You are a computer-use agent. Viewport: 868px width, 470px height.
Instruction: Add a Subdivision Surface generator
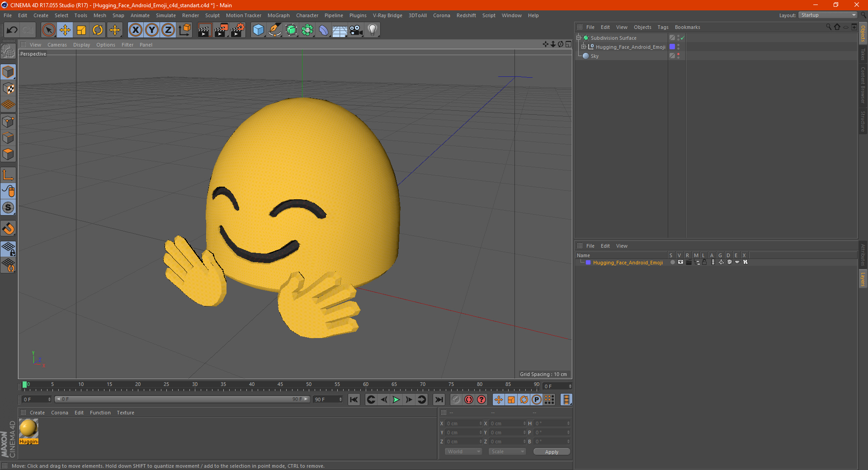[x=291, y=30]
